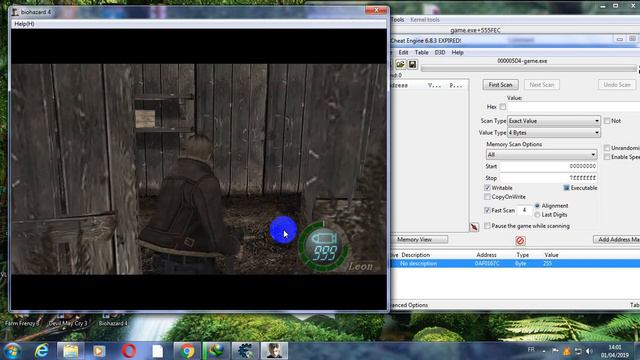Open the Start menu orb
The width and height of the screenshot is (640, 360).
(13, 351)
